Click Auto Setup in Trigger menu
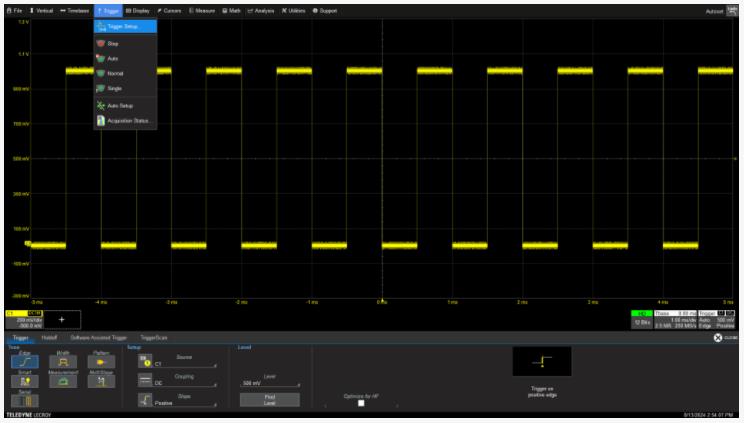Image resolution: width=744 pixels, height=423 pixels. pyautogui.click(x=119, y=105)
